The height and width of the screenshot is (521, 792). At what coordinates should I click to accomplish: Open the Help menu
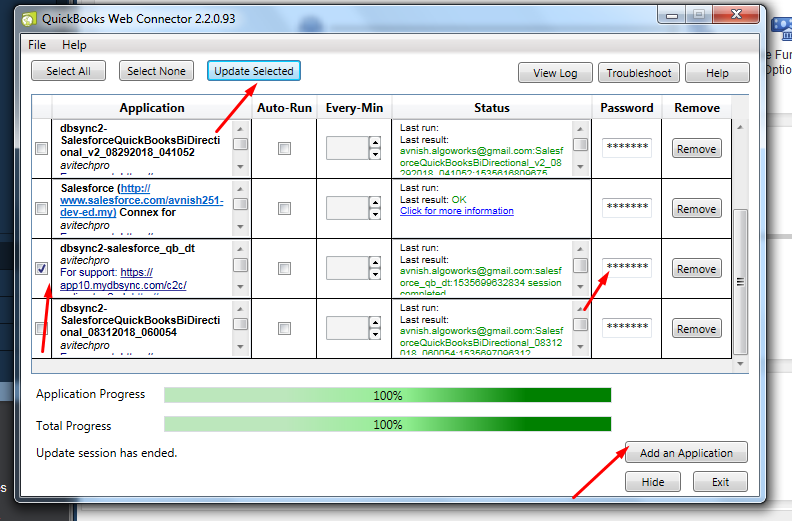pos(74,45)
